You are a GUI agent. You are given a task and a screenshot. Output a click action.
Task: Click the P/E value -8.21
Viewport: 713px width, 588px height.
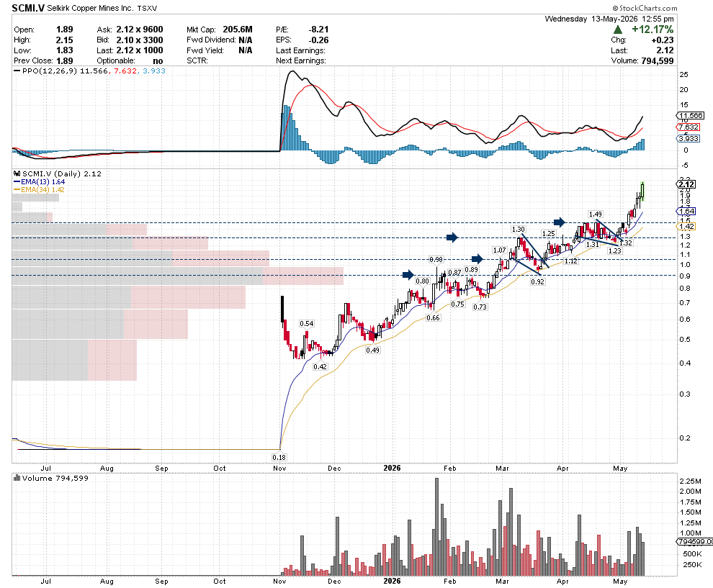(x=318, y=30)
